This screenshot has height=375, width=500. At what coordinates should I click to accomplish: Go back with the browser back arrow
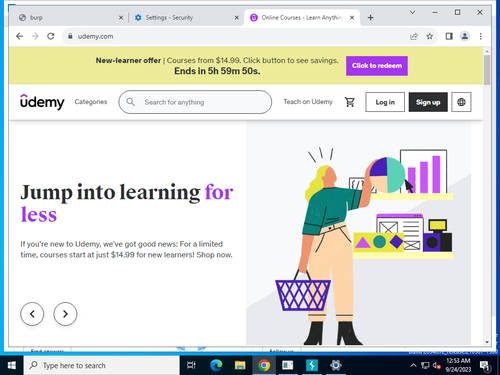[19, 36]
